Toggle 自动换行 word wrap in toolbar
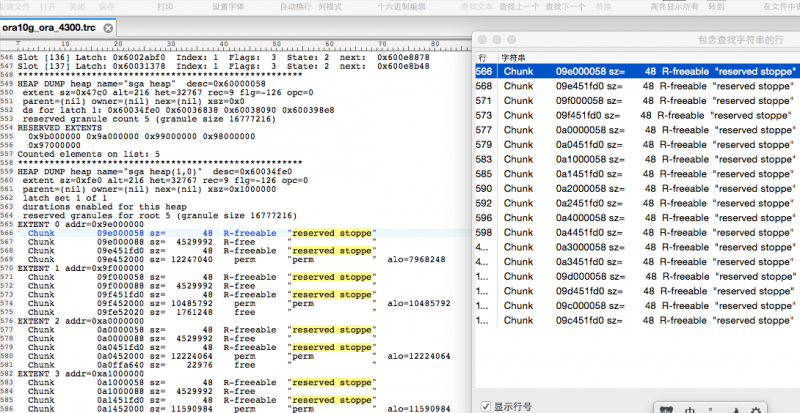Viewport: 800px width, 413px height. (295, 7)
